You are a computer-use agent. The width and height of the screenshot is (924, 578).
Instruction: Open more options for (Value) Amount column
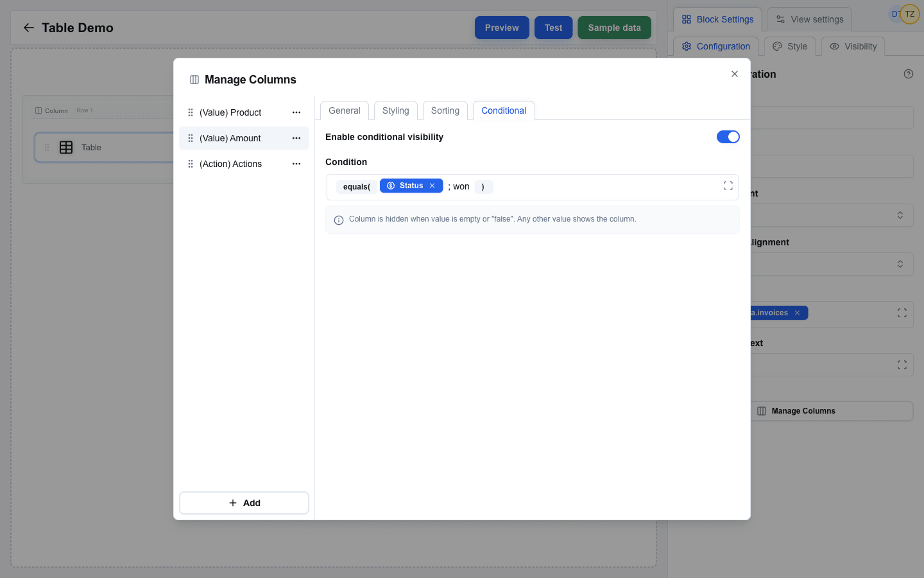296,138
